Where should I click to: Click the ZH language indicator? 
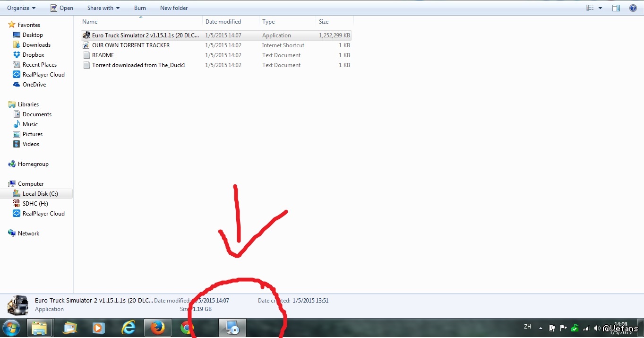[x=528, y=327]
